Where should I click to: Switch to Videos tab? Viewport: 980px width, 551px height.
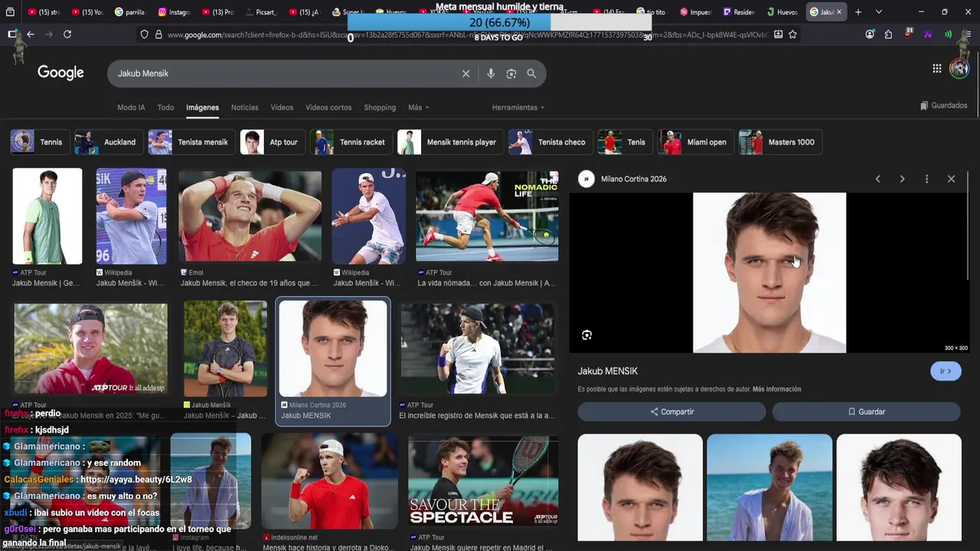pos(282,108)
